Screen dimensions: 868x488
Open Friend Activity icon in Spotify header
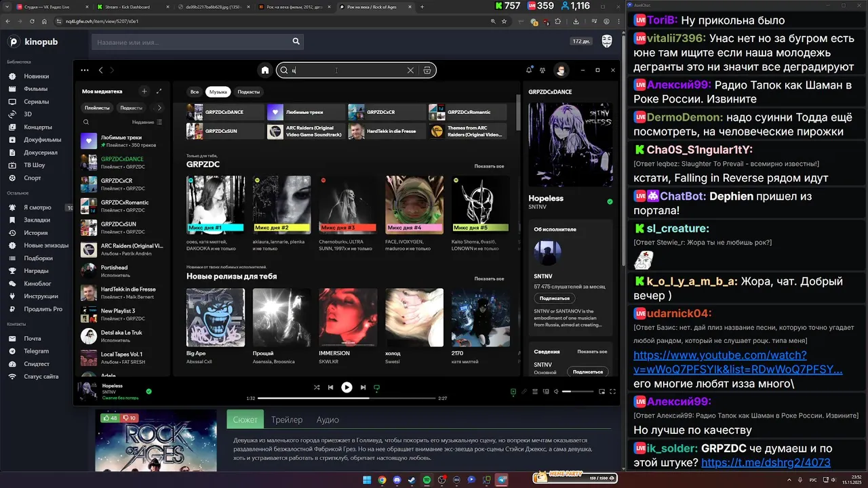(x=542, y=70)
